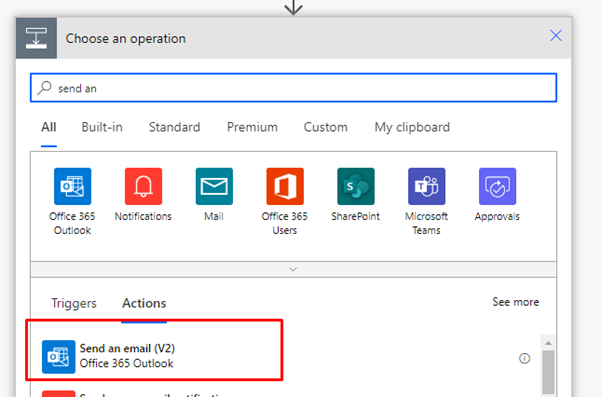Screen dimensions: 602x397
Task: Click the actions list scrollbar thumb
Action: [548, 372]
